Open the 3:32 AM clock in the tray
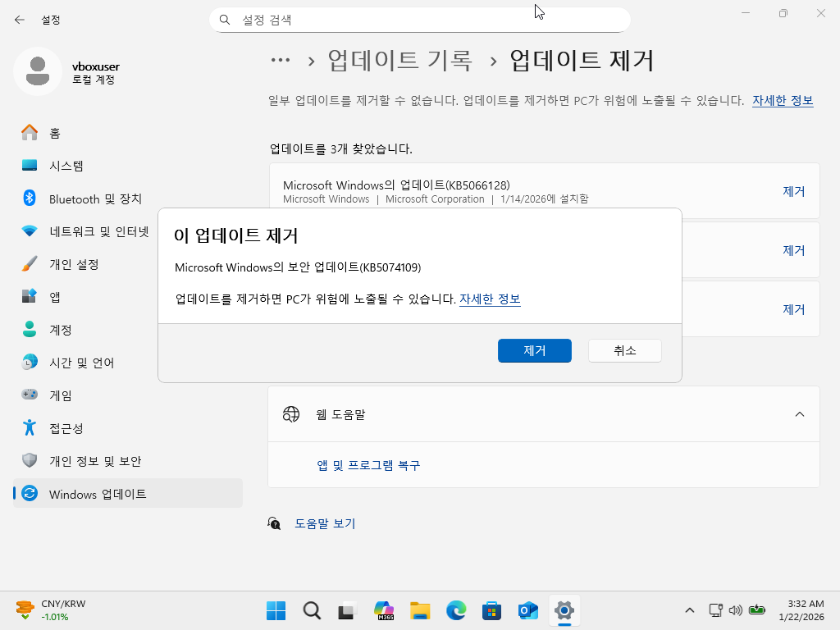840x630 pixels. tap(801, 610)
